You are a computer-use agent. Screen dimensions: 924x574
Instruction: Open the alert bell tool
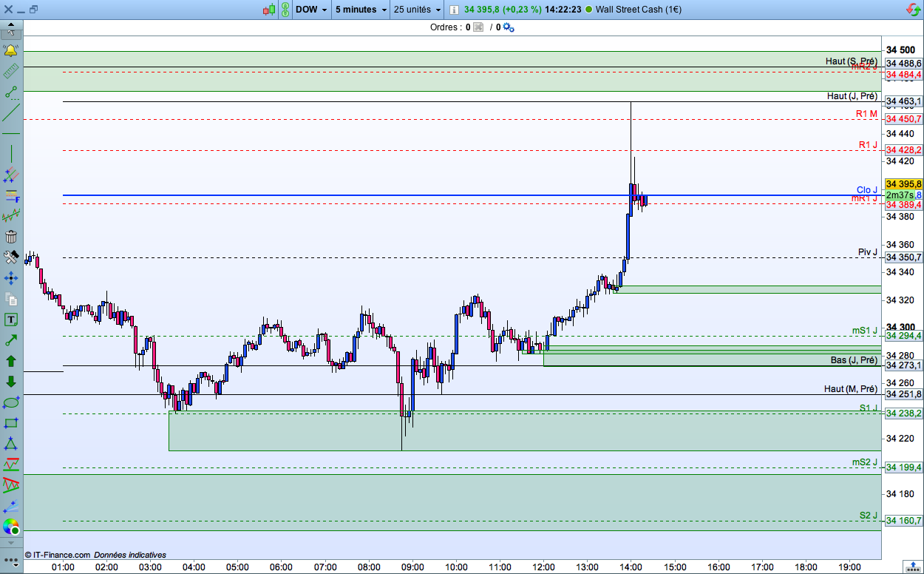pyautogui.click(x=11, y=50)
